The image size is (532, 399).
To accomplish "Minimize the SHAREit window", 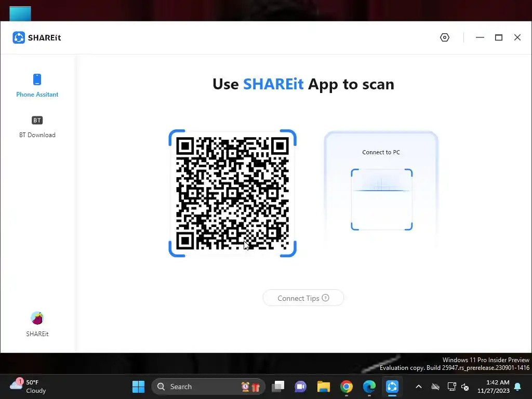I will coord(480,37).
